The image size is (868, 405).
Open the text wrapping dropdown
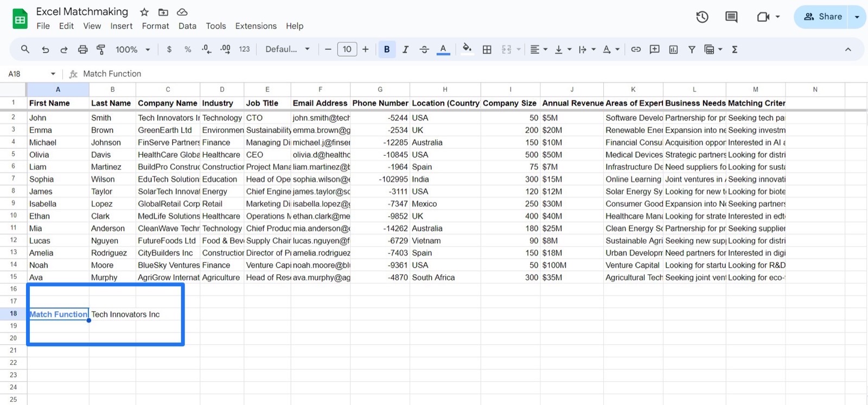587,49
